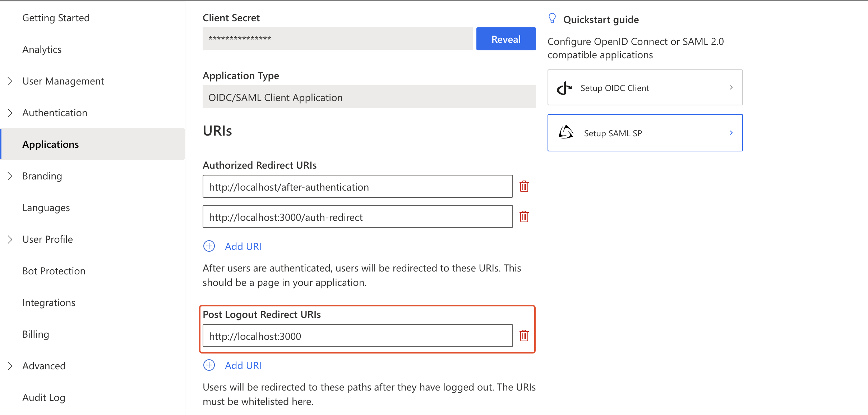Open the Audit Log page
This screenshot has height=415, width=868.
44,398
